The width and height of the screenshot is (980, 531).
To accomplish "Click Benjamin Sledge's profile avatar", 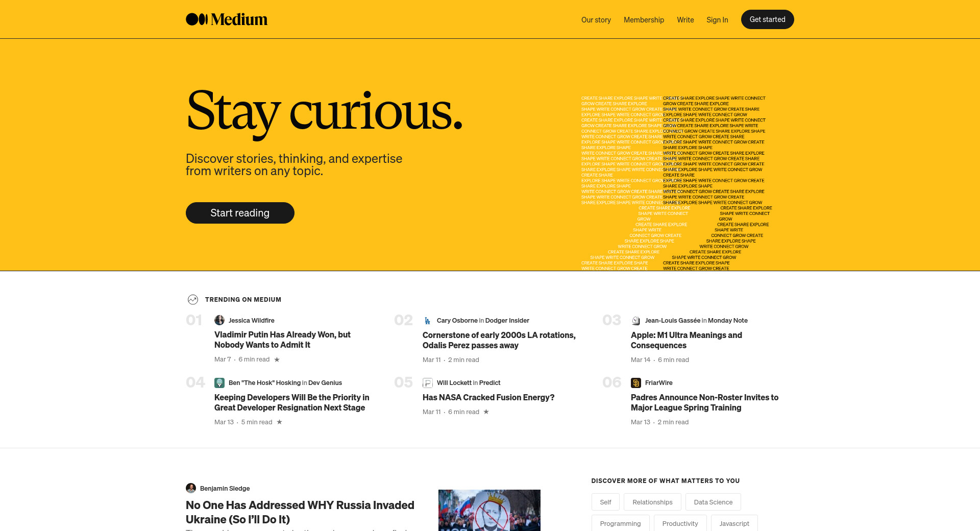I will (x=191, y=488).
